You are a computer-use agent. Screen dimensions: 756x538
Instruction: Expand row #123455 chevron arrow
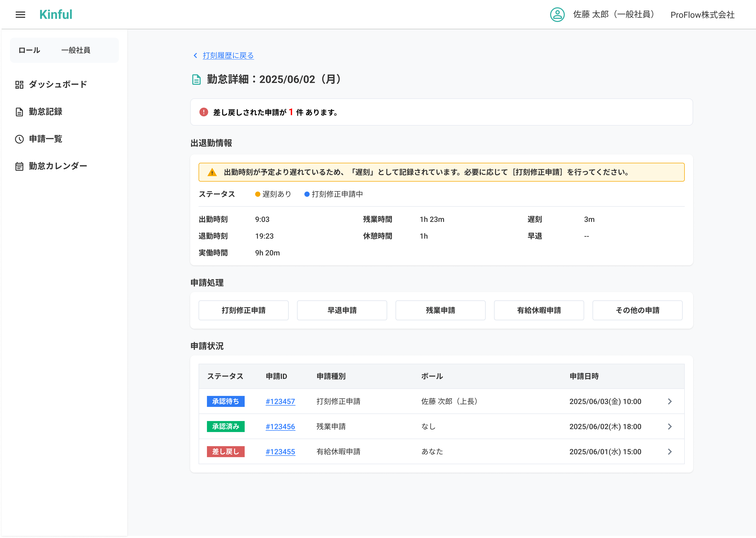(670, 452)
